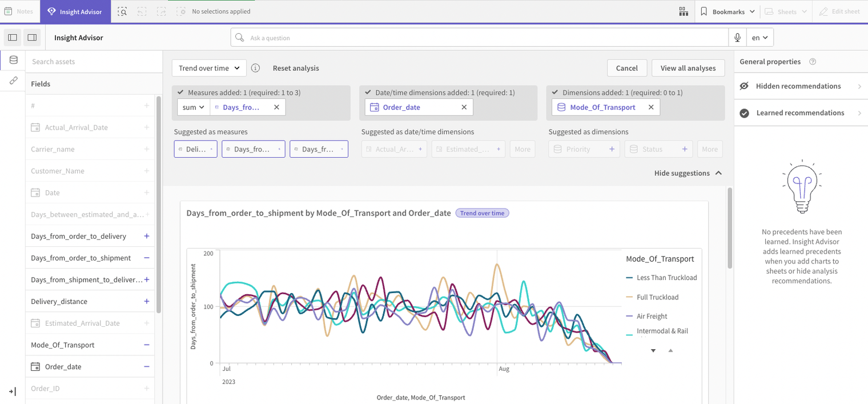
Task: Click the legend scroll down arrow
Action: 653,350
